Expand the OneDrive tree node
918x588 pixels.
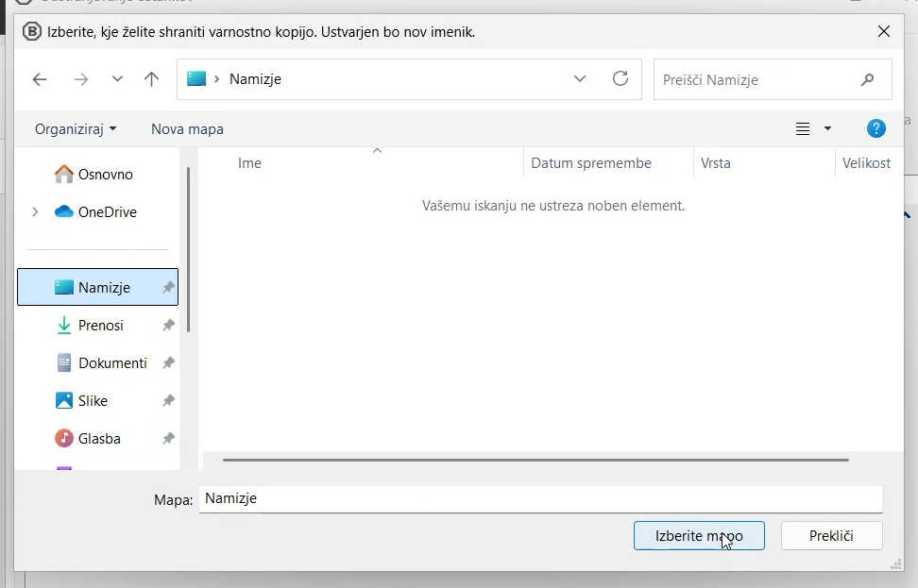click(35, 212)
